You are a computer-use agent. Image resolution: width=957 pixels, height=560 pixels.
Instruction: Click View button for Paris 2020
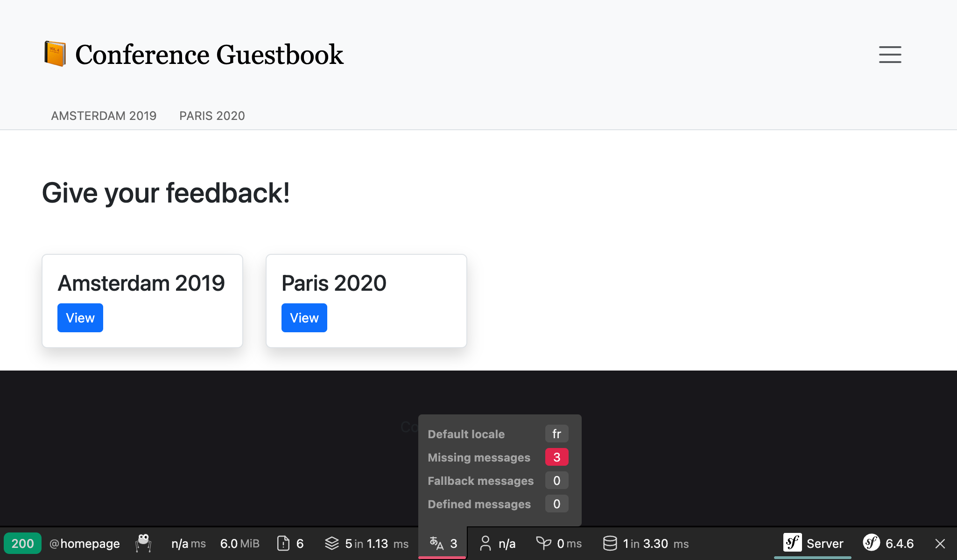304,318
